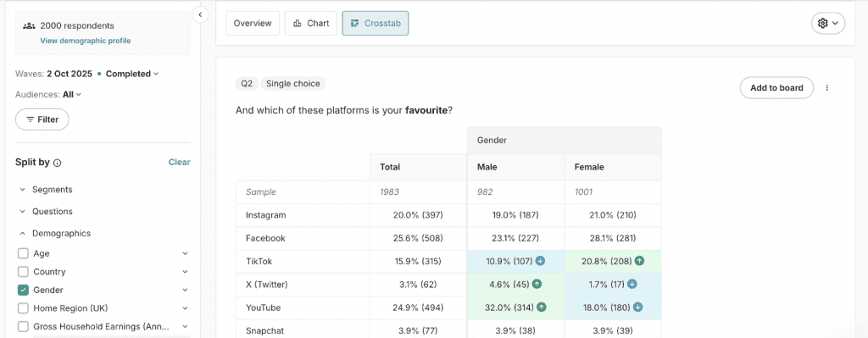Click the 20.0% (397) Instagram total cell

pos(418,214)
